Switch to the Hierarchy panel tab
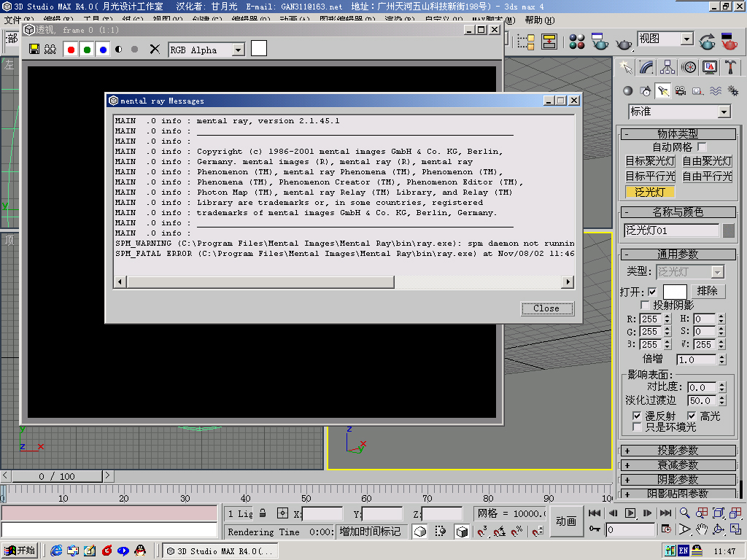This screenshot has height=560, width=747. click(667, 67)
